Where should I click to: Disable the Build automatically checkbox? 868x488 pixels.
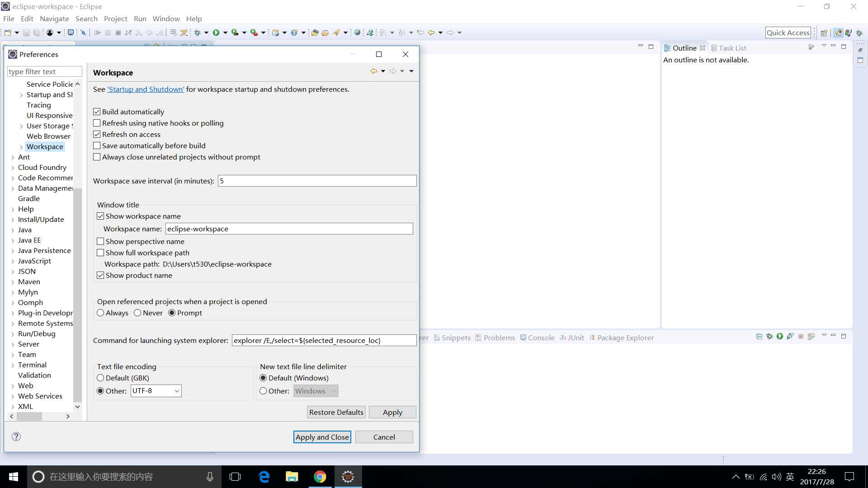[x=97, y=112]
